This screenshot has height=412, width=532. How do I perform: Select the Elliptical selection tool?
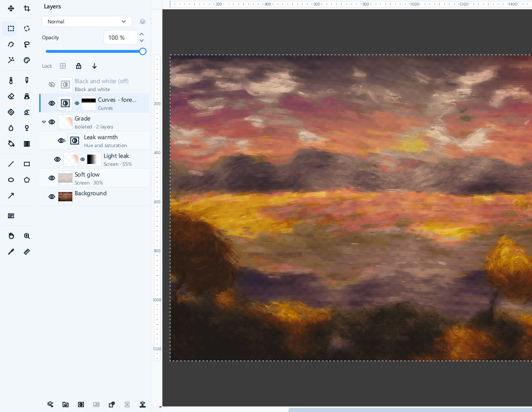(x=27, y=28)
